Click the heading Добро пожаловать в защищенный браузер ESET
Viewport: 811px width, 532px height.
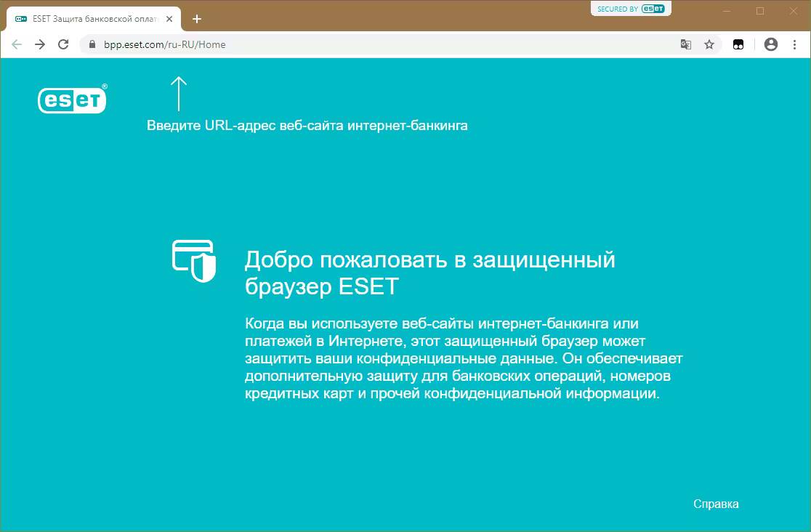(429, 273)
